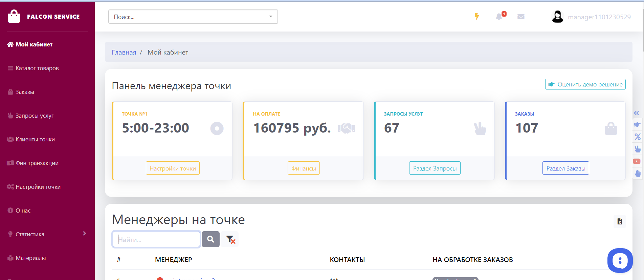Go to Фин транзакции in the sidebar
Viewport: 644px width, 280px height.
(x=37, y=163)
